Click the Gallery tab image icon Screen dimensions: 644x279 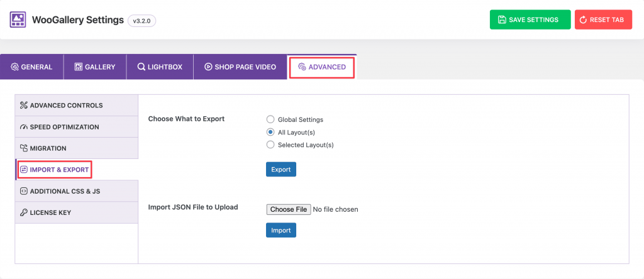click(x=79, y=67)
